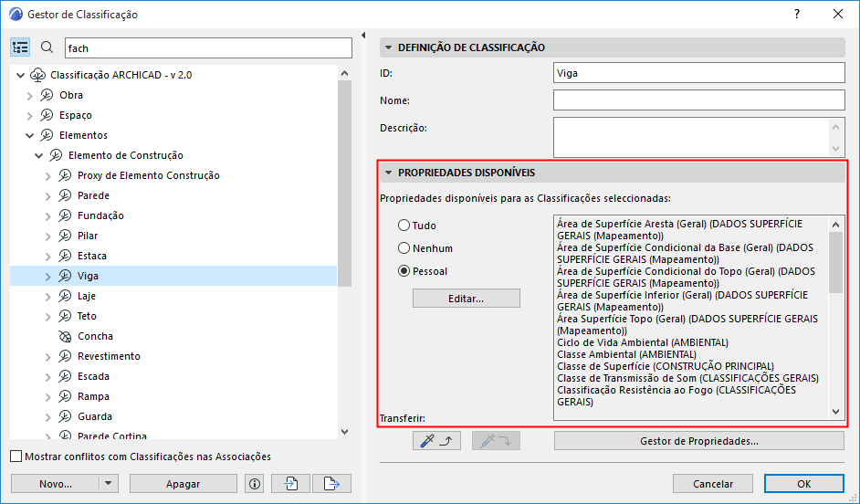The height and width of the screenshot is (504, 860).
Task: Select the Nenhum radio option
Action: click(x=404, y=248)
